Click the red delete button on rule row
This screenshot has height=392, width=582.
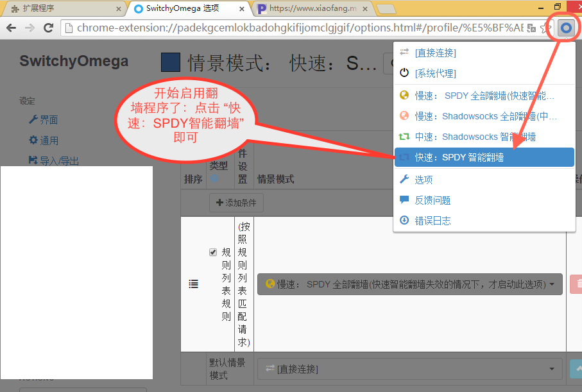(x=576, y=284)
